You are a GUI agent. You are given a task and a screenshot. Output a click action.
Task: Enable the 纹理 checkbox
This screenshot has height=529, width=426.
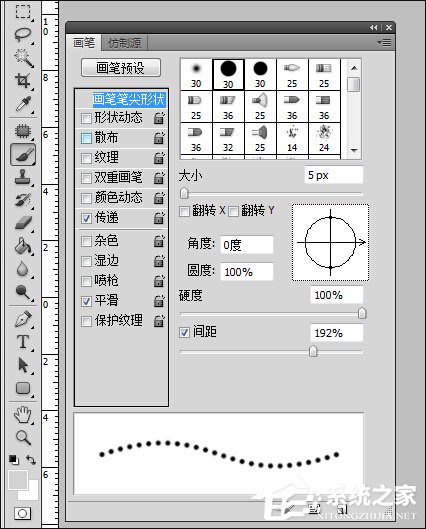point(86,158)
